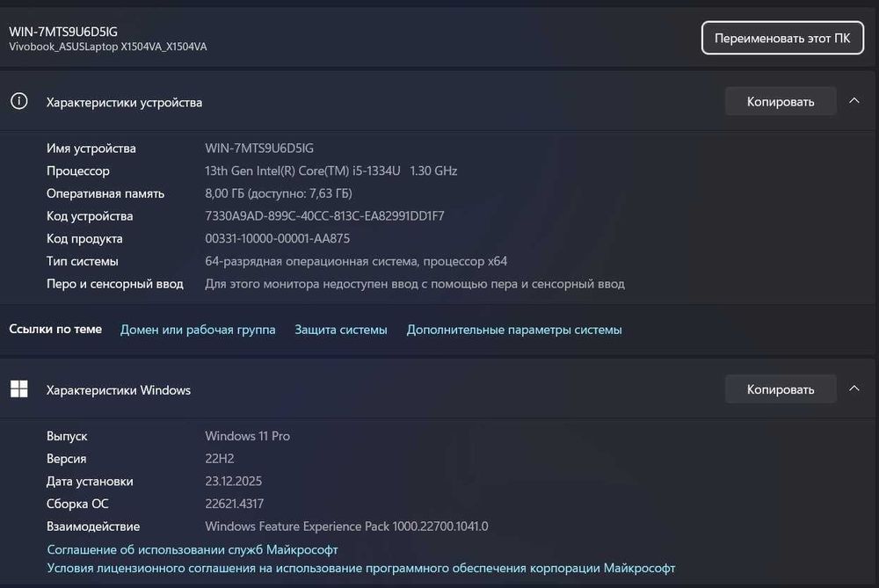Image resolution: width=879 pixels, height=588 pixels.
Task: Click the Выпуск label
Action: point(67,436)
